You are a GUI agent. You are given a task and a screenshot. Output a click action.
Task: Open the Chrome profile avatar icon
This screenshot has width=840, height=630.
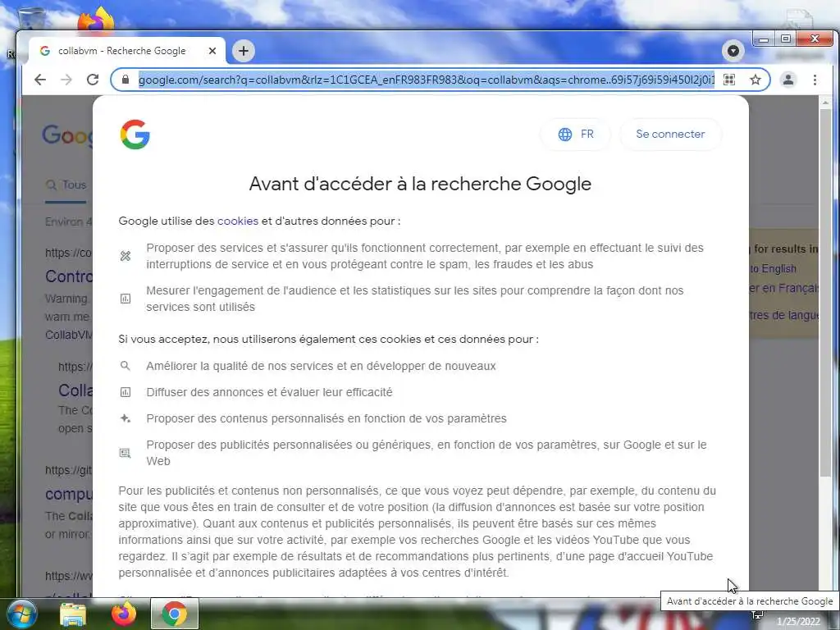click(788, 80)
